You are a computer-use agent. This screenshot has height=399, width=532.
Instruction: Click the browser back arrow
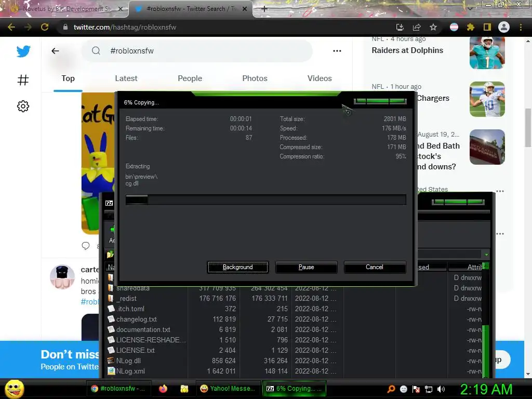(11, 27)
